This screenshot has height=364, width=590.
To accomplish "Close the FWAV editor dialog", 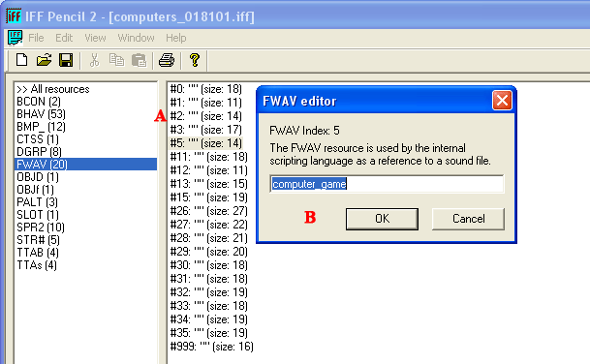I will pos(502,101).
